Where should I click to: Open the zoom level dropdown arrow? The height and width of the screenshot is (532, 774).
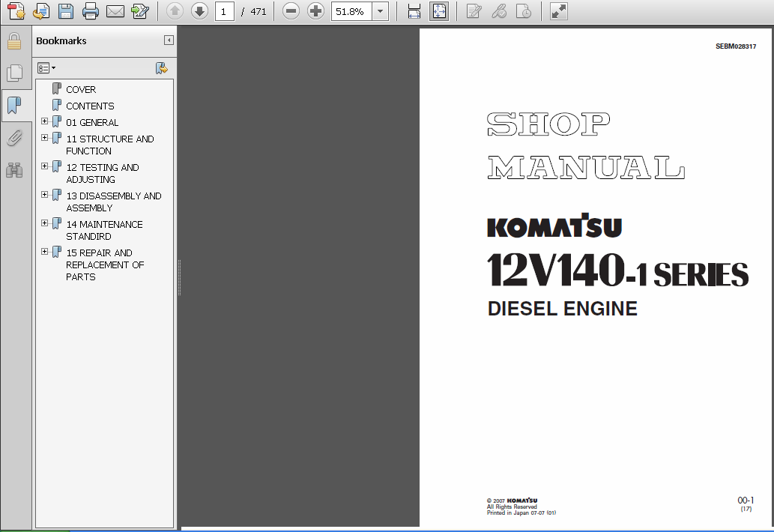click(380, 11)
